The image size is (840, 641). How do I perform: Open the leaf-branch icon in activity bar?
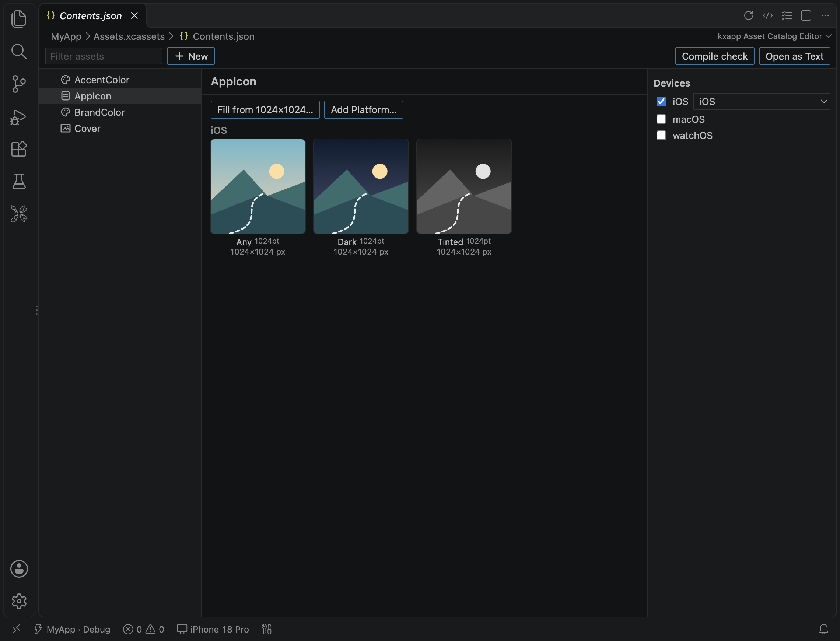point(19,214)
